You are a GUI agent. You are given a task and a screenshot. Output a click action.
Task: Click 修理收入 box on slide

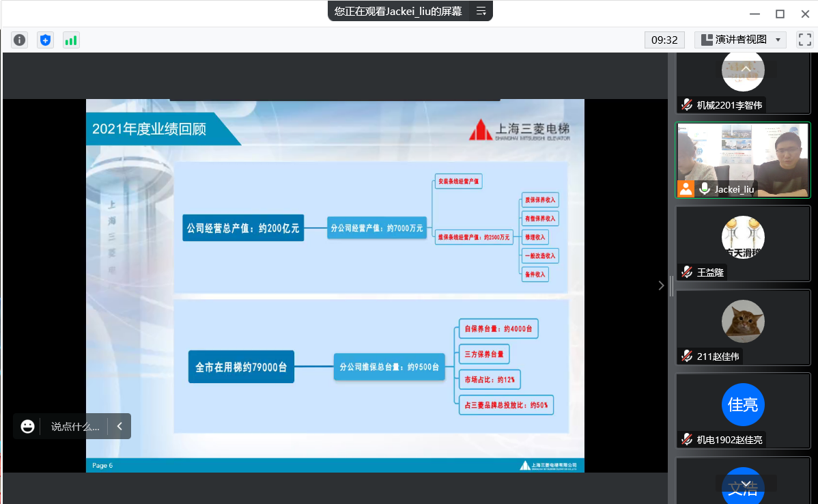pos(535,237)
